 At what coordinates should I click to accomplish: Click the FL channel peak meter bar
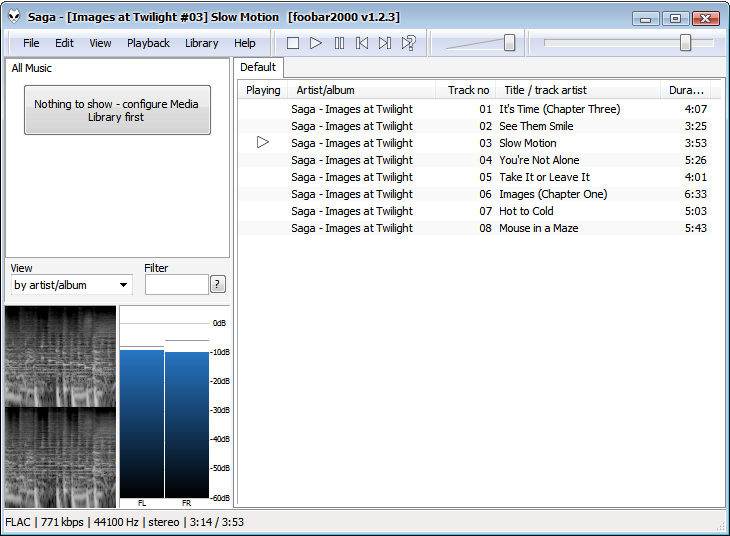click(142, 424)
